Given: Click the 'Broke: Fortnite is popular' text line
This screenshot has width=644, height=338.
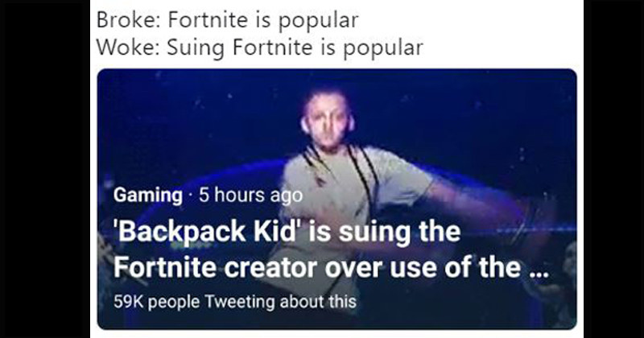Looking at the screenshot, I should click(227, 19).
